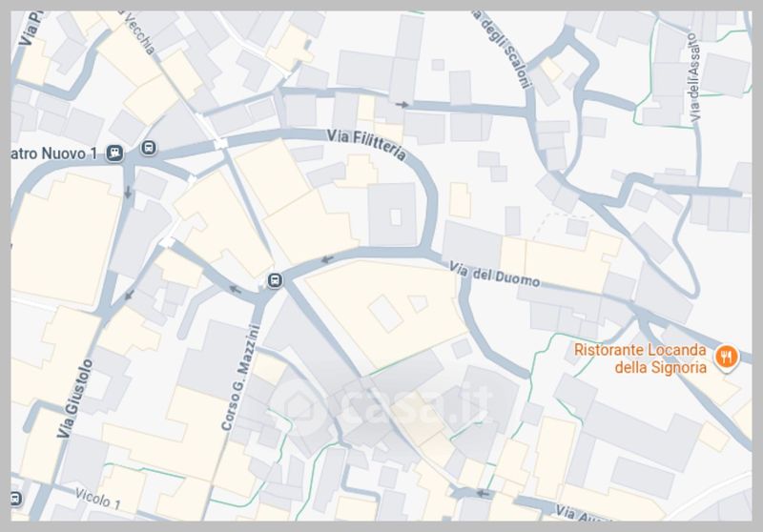The image size is (763, 532).
Task: Click the Via dell'Assalto street label
Action: tap(694, 76)
